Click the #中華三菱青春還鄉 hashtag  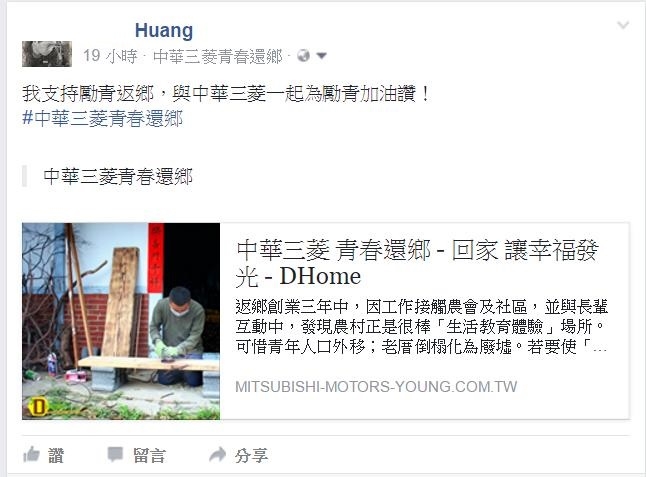point(103,118)
